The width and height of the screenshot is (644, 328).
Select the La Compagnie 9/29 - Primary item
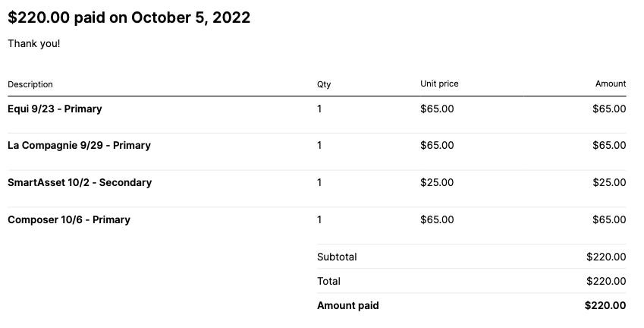(x=80, y=146)
